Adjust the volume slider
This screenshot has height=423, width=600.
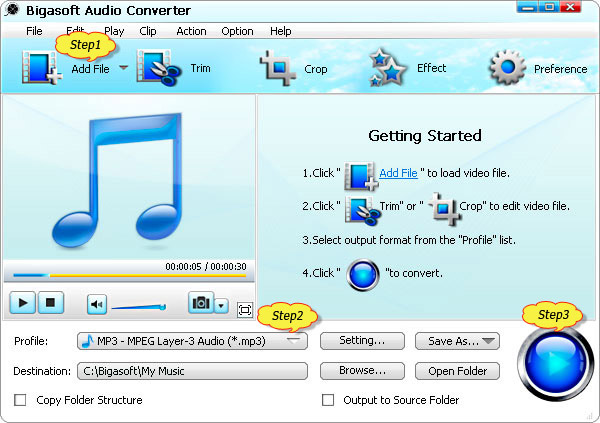tap(139, 307)
